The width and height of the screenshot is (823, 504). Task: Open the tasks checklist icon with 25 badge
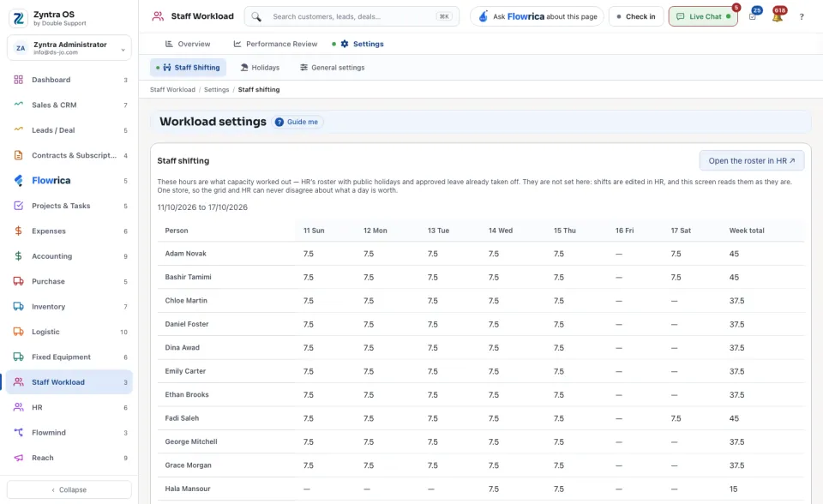click(x=754, y=15)
